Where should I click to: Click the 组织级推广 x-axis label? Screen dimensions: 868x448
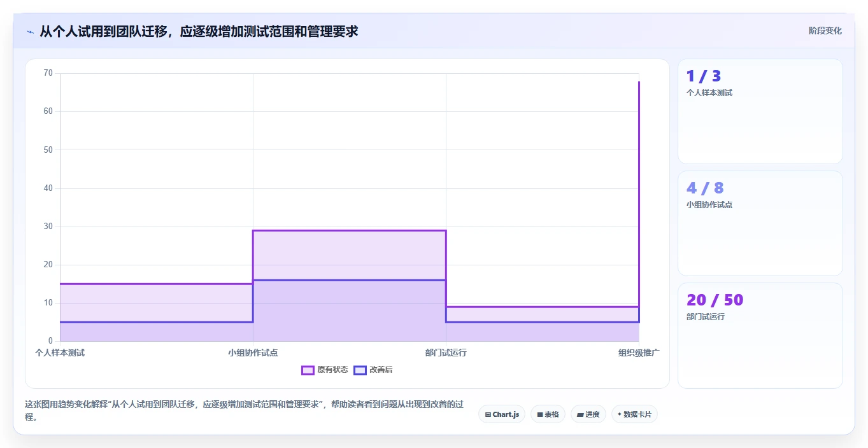[x=639, y=353]
